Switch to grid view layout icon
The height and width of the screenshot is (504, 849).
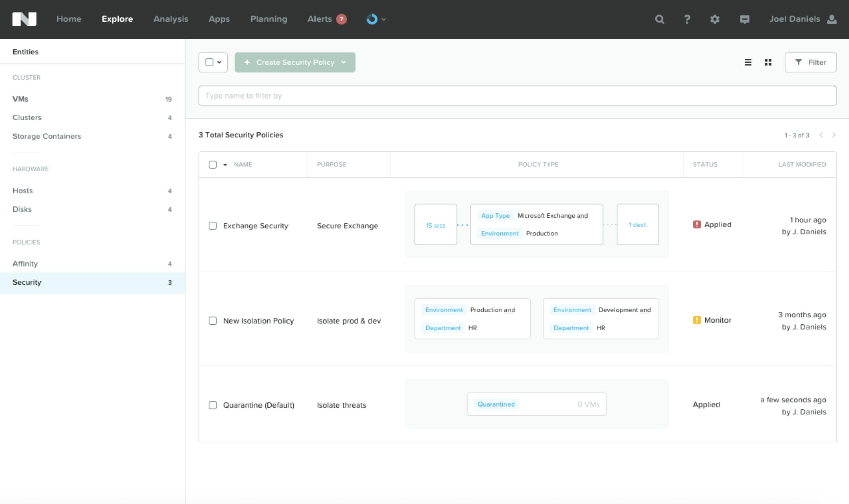point(768,62)
